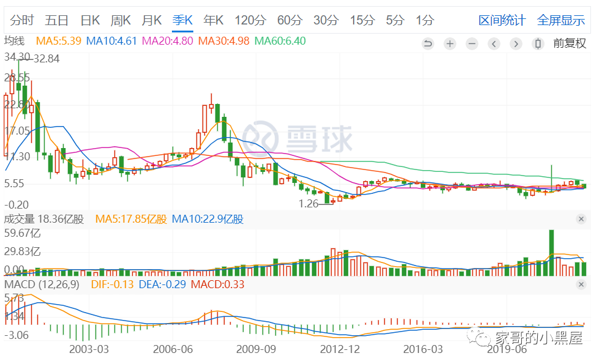
Task: Click the reset/undo chart icon
Action: (x=428, y=44)
